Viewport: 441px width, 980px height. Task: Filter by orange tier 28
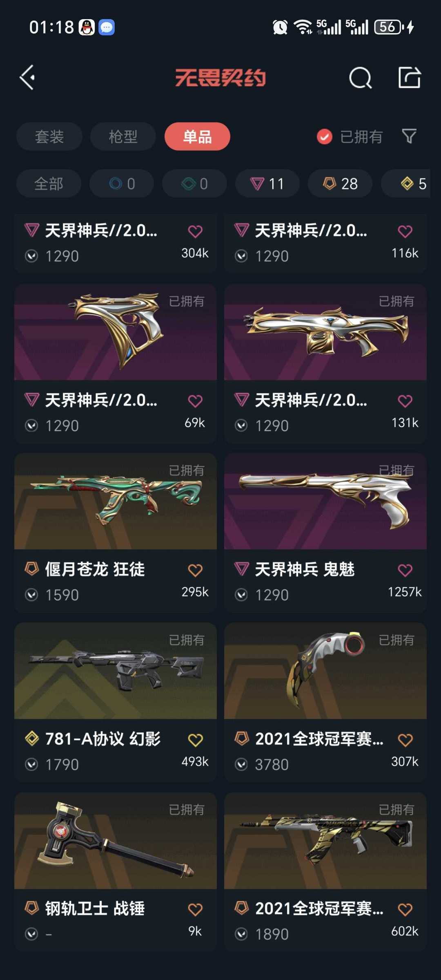(x=340, y=183)
